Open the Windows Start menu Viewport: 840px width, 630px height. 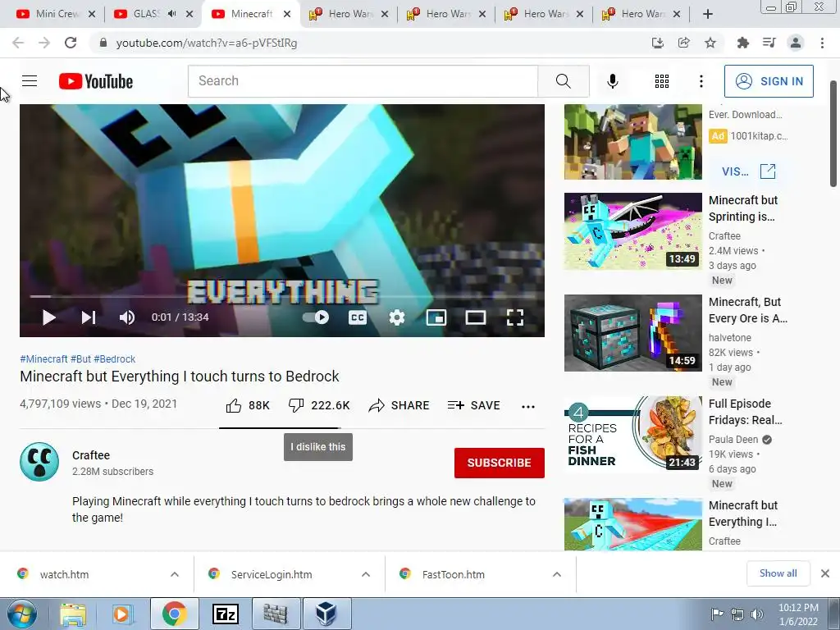[x=22, y=614]
